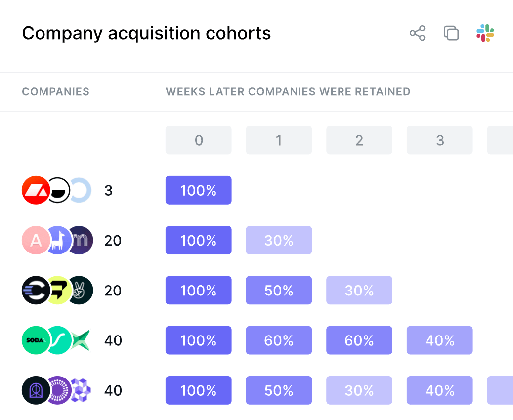
Task: Open the green X-shaped company avatar
Action: point(80,340)
